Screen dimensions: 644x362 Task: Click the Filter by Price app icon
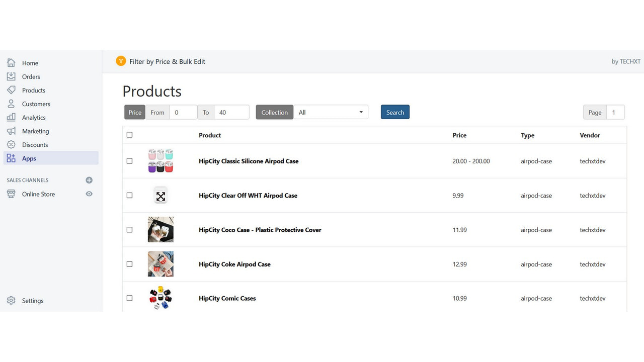[x=121, y=61]
